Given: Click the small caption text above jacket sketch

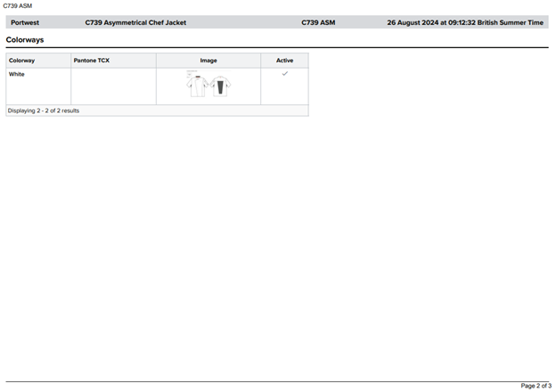Looking at the screenshot, I should [x=192, y=72].
